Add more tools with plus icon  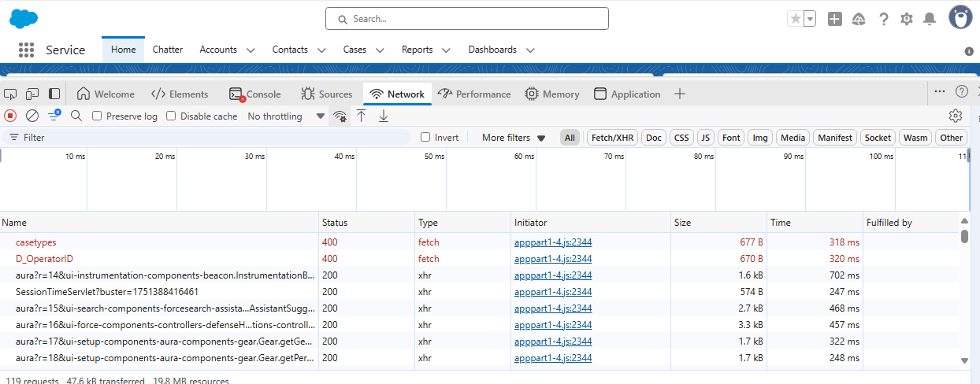(680, 94)
